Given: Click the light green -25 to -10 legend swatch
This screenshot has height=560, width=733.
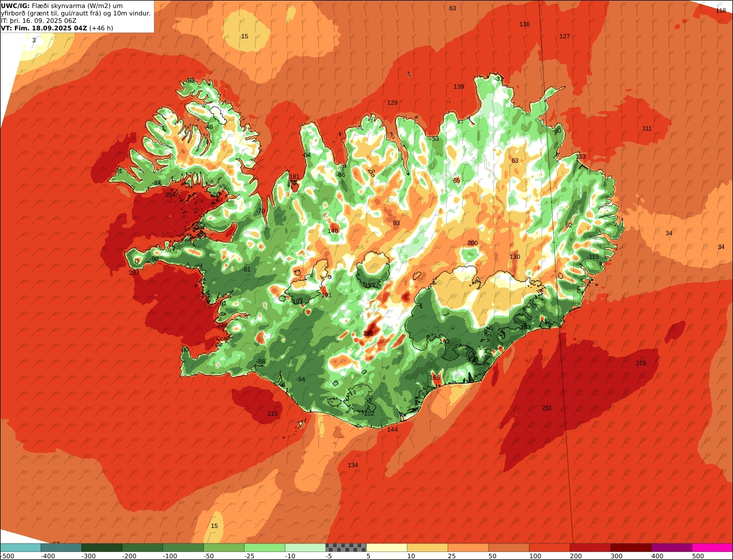Looking at the screenshot, I should pyautogui.click(x=265, y=547).
